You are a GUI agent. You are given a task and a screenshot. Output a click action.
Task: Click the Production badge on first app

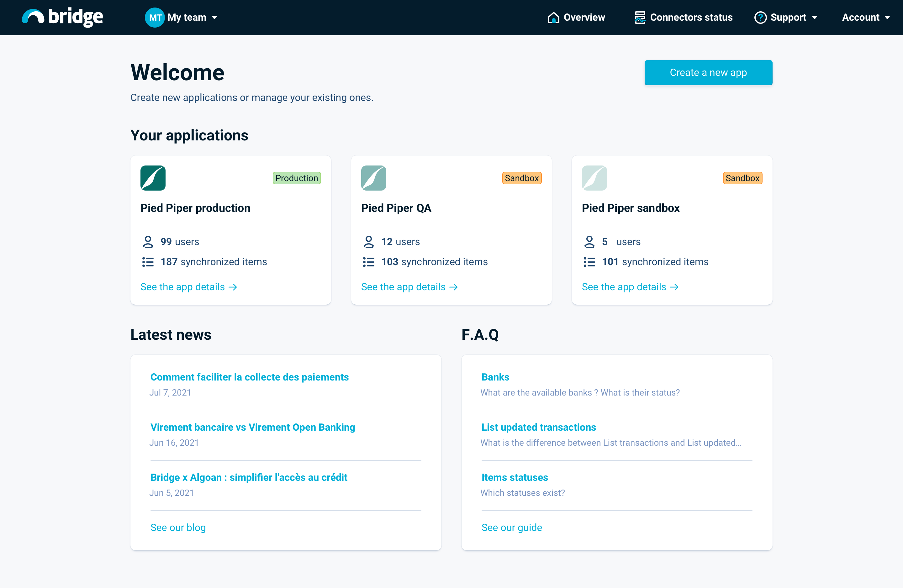297,178
